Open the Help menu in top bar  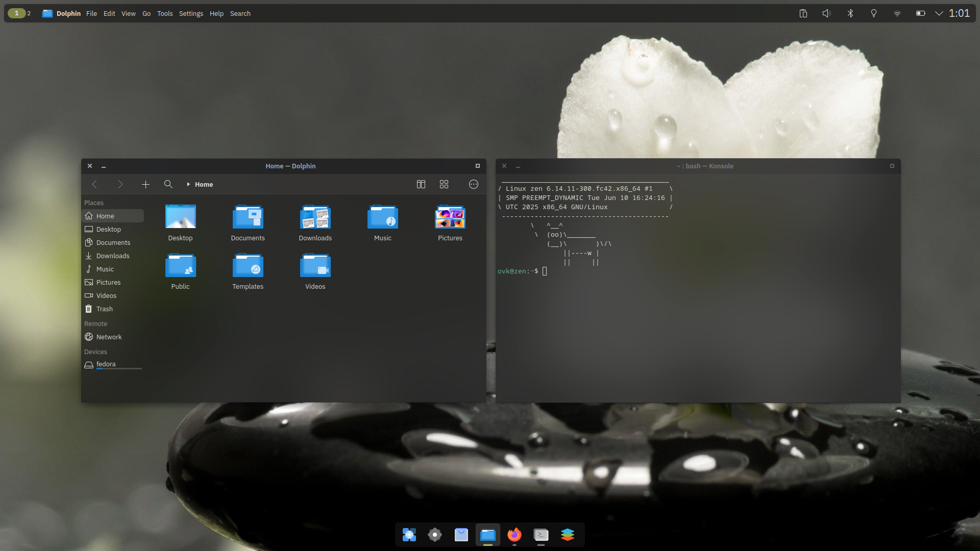(x=216, y=13)
